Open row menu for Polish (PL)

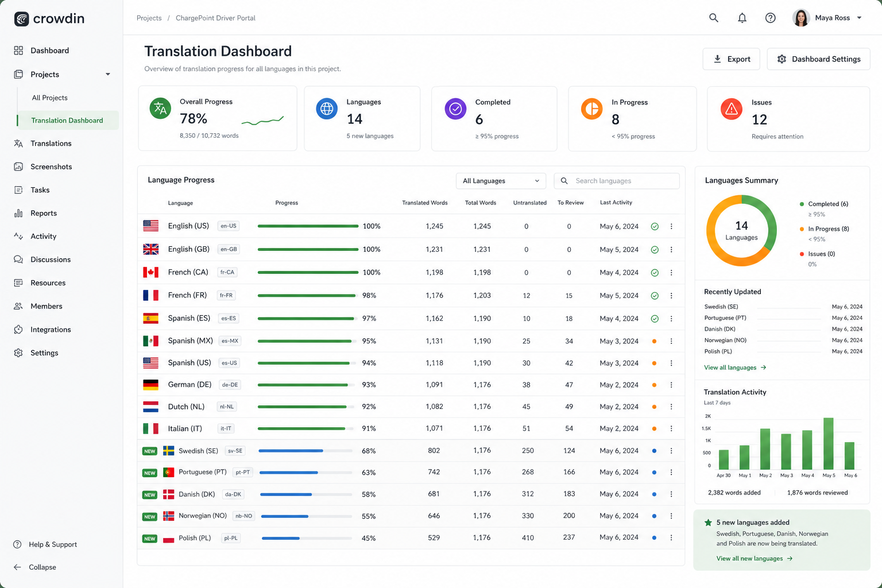click(671, 537)
